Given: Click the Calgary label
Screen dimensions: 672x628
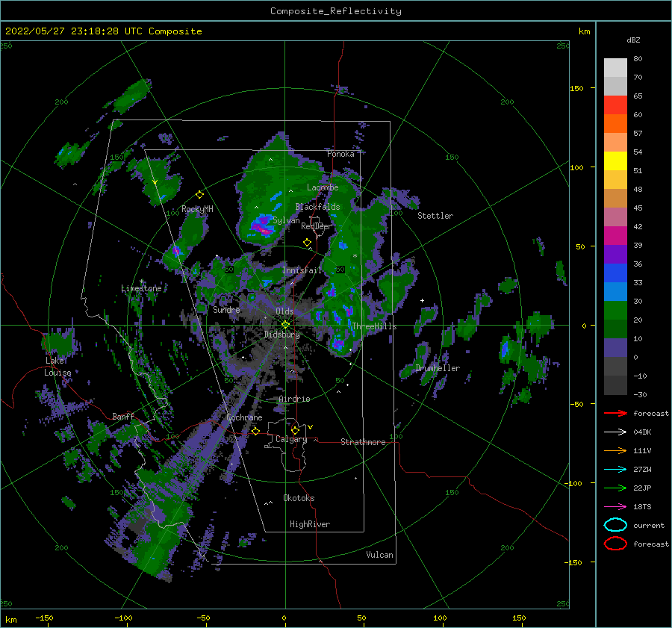Looking at the screenshot, I should 291,439.
